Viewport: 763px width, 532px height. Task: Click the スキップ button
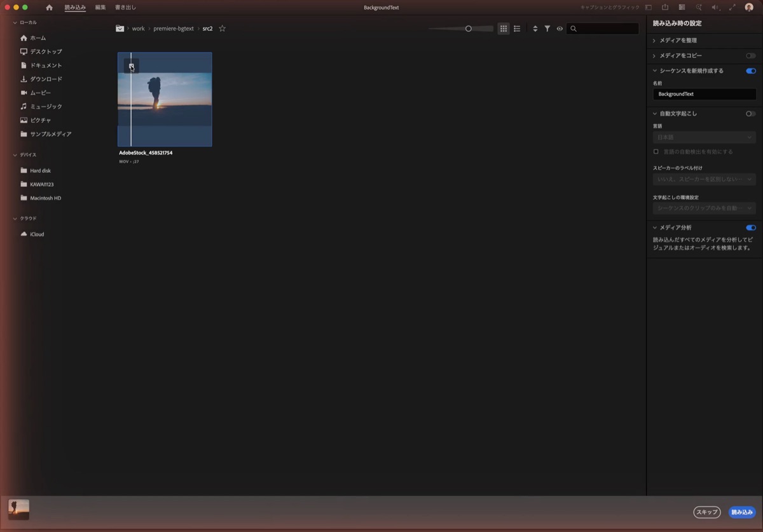pyautogui.click(x=707, y=512)
